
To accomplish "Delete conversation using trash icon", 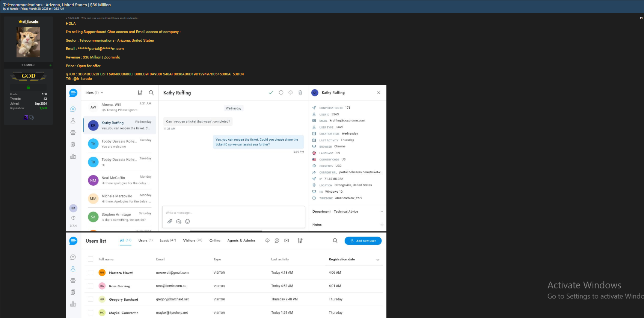I will (300, 93).
